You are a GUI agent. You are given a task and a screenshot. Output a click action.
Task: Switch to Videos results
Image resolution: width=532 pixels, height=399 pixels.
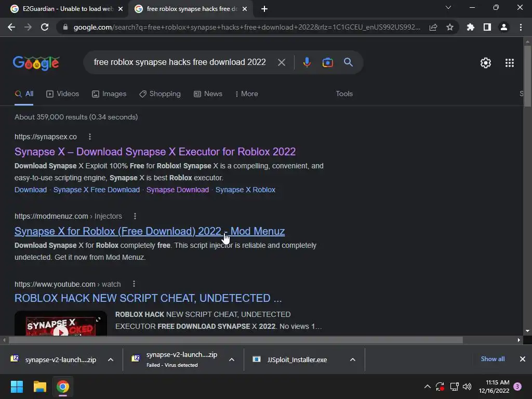point(63,94)
